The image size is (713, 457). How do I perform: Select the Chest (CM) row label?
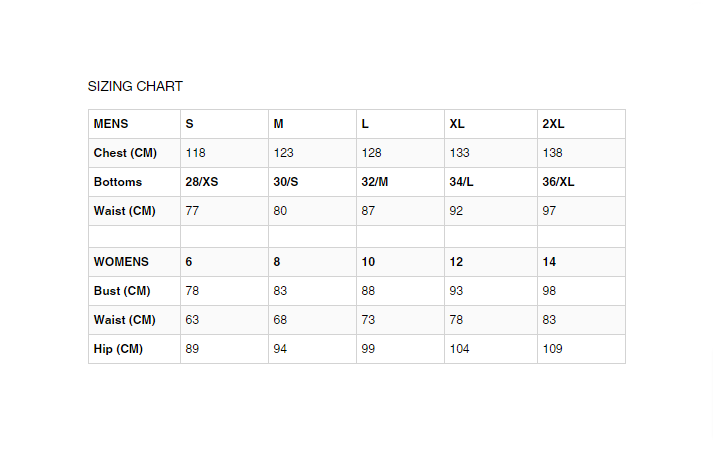pyautogui.click(x=125, y=153)
